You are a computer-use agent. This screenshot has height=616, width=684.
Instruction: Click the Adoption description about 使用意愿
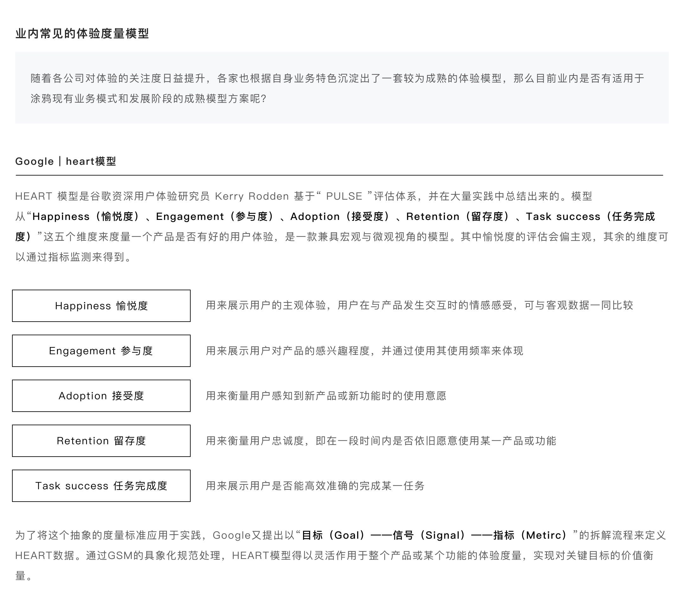point(326,396)
